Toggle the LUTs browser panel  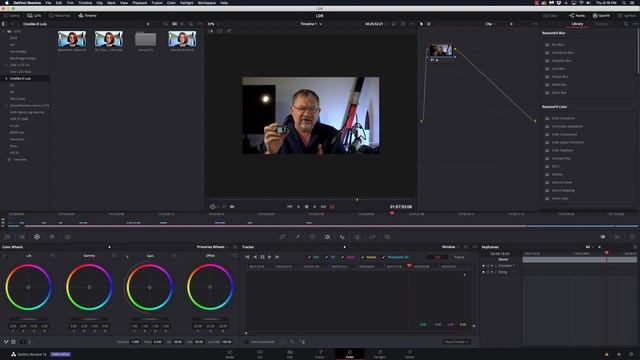(x=34, y=16)
